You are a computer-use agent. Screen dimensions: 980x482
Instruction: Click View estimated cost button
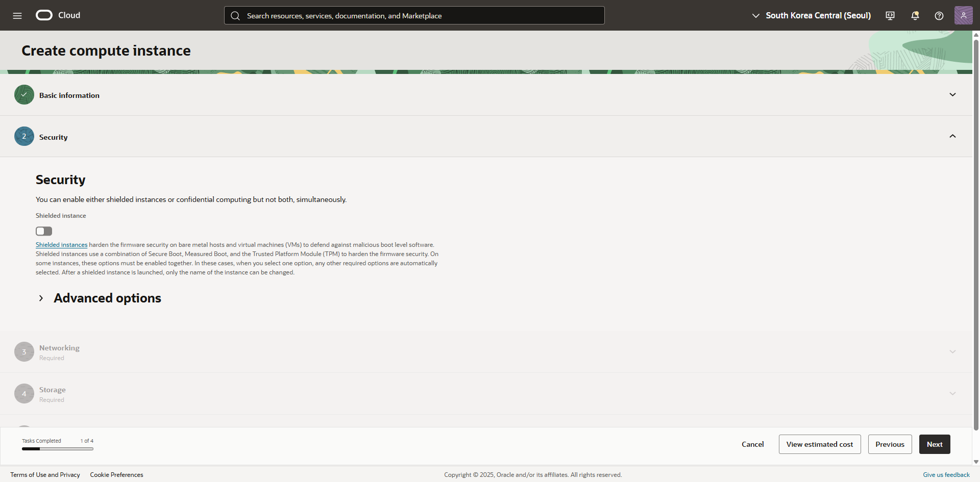tap(819, 444)
